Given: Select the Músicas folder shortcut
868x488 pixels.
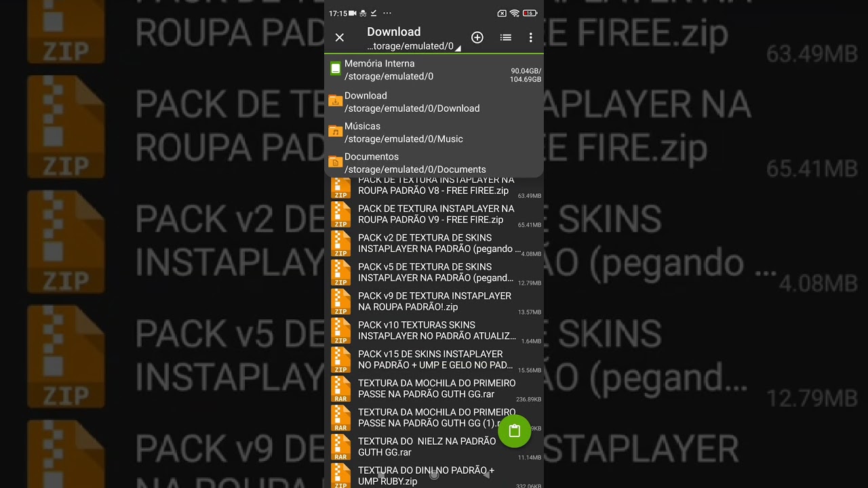Looking at the screenshot, I should tap(434, 132).
